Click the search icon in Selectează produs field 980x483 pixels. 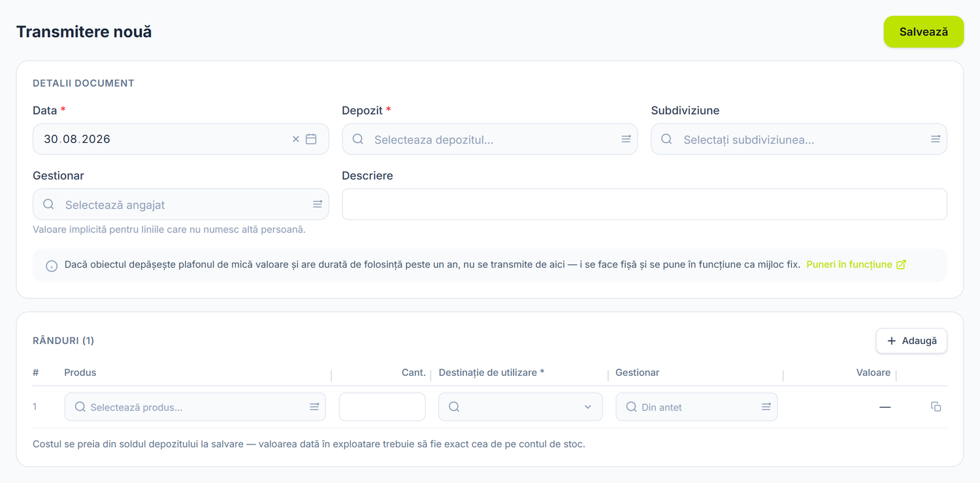80,407
